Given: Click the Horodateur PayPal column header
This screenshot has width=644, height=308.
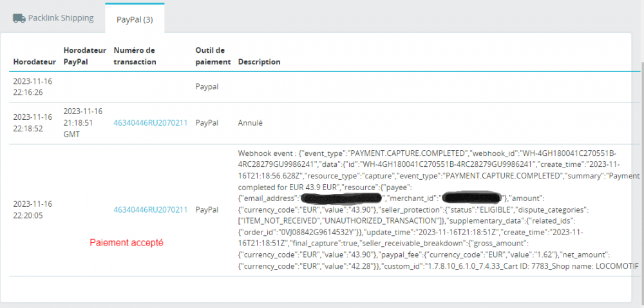Looking at the screenshot, I should pyautogui.click(x=80, y=56).
